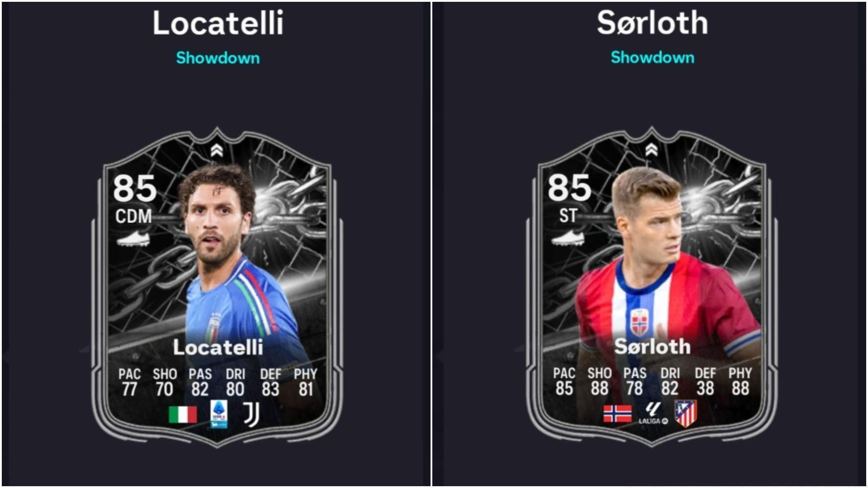Click the Sørloth heading at top
Screen dimensions: 868x488
coord(652,22)
